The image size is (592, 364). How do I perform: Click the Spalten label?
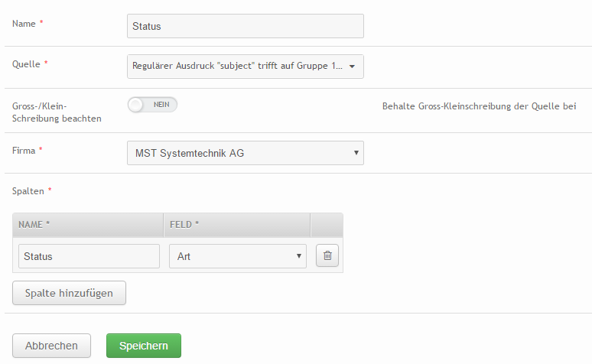(x=28, y=191)
